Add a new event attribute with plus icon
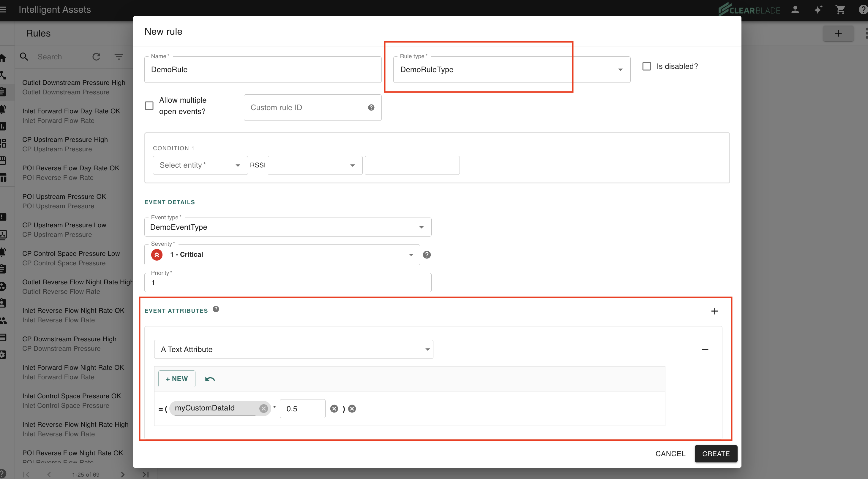868x479 pixels. (714, 311)
